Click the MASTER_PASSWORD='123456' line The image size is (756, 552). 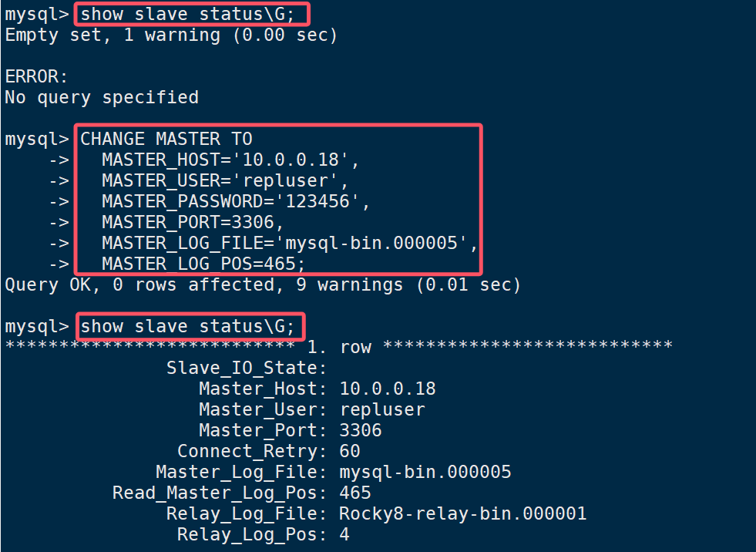[x=236, y=201]
